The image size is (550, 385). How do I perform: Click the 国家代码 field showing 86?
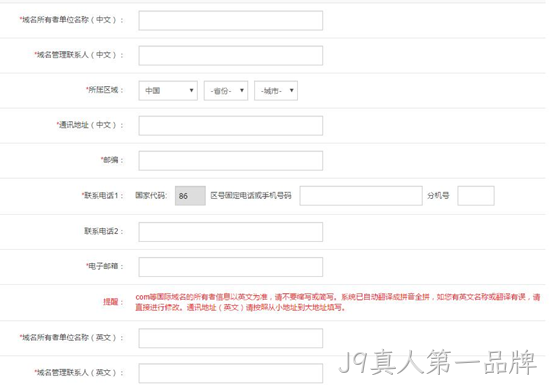coord(190,196)
